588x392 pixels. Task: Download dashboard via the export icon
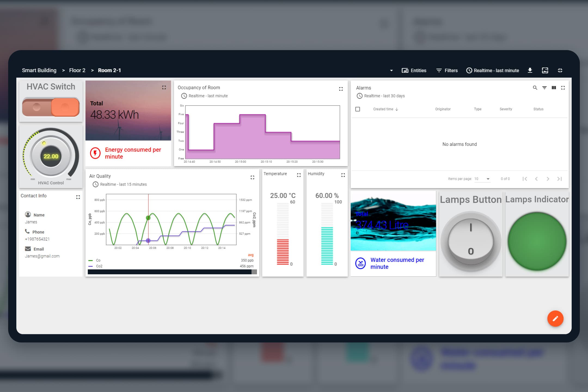[x=530, y=70]
